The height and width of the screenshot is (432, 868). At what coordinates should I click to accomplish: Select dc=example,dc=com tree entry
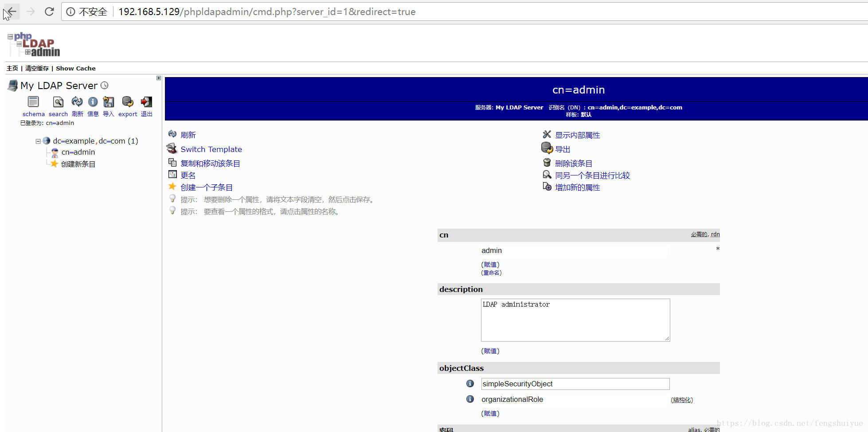point(95,141)
